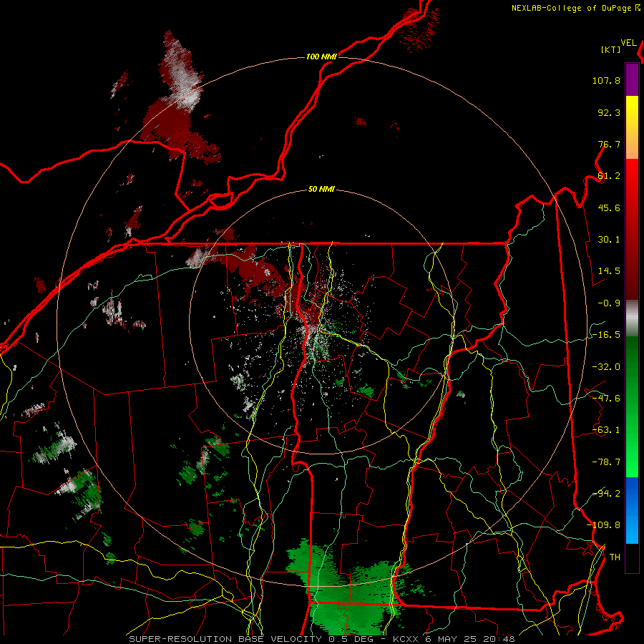Image resolution: width=644 pixels, height=644 pixels.
Task: Select the purple segment of the velocity scale
Action: click(x=632, y=79)
